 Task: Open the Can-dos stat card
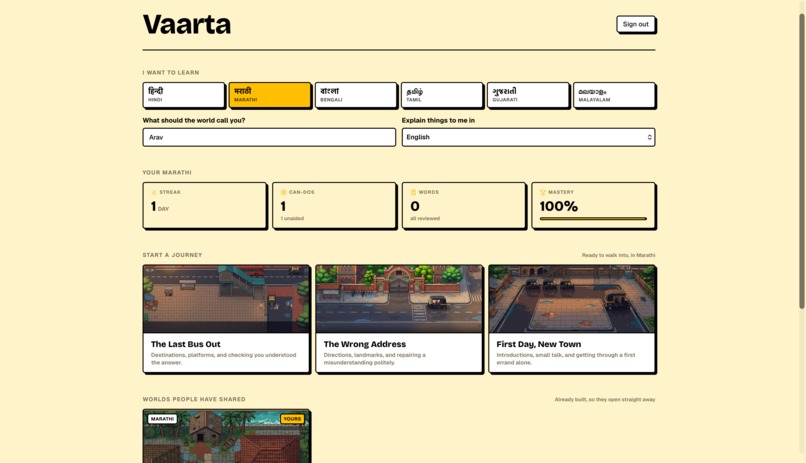(334, 205)
